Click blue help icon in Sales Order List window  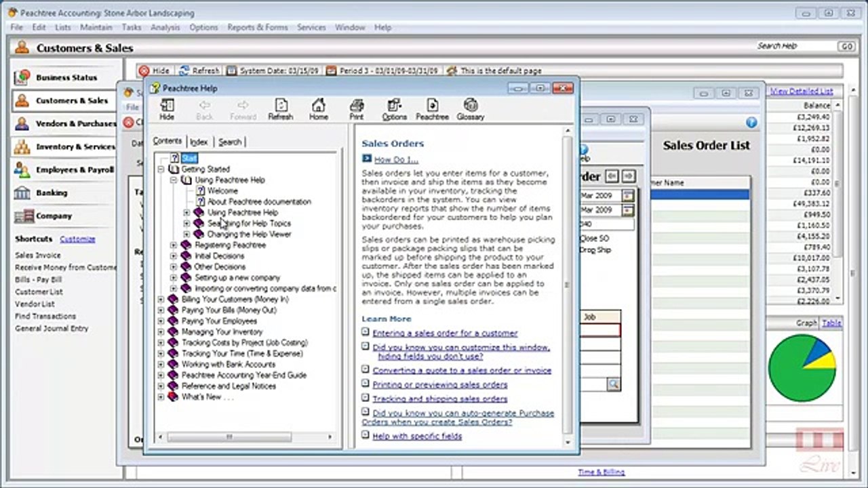pos(751,123)
